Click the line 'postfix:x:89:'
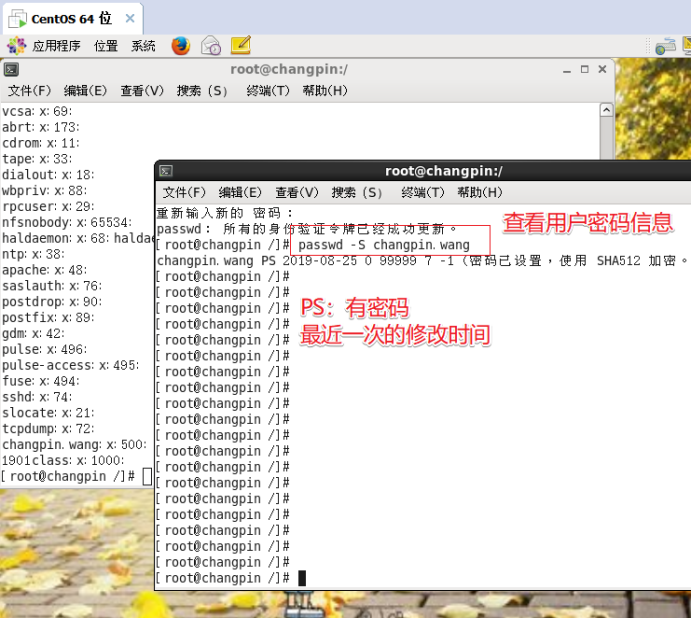 tap(48, 317)
